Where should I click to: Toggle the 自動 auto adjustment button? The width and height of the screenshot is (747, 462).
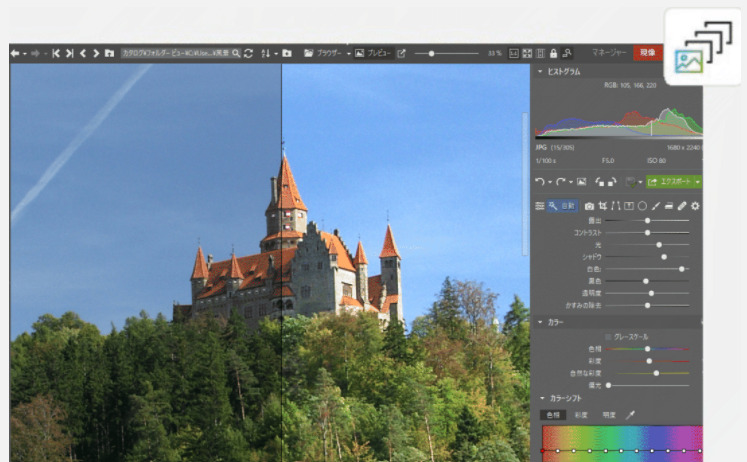pyautogui.click(x=562, y=206)
